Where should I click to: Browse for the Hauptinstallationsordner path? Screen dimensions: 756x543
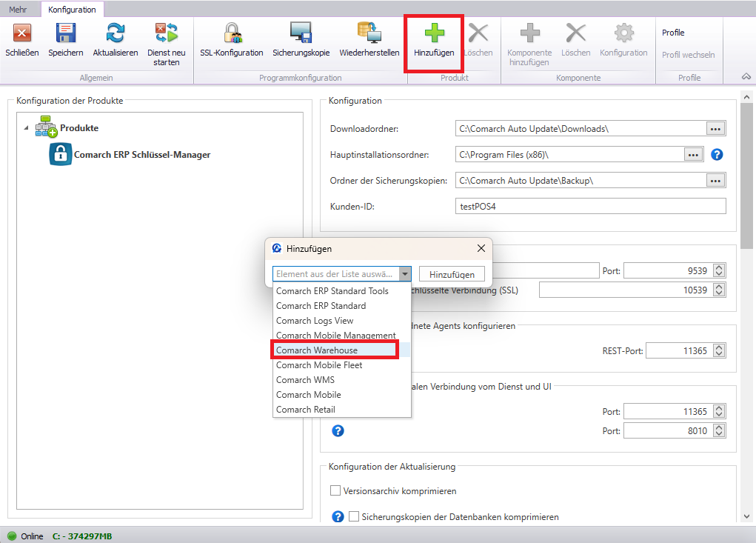[693, 155]
